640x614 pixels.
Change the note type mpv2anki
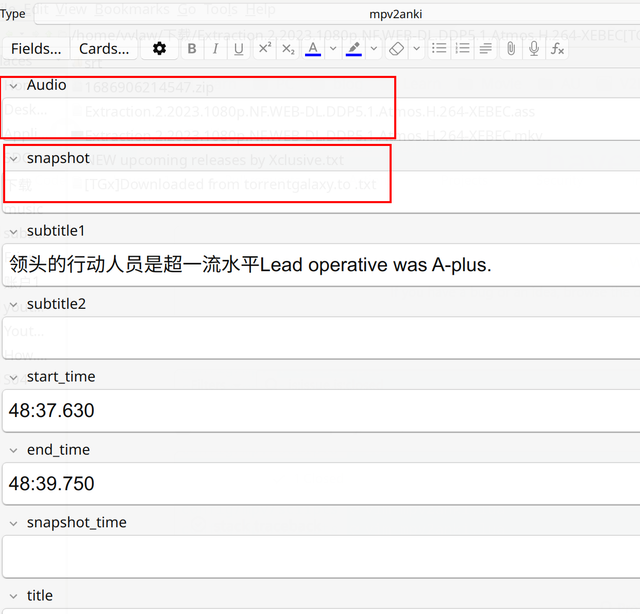(x=338, y=14)
